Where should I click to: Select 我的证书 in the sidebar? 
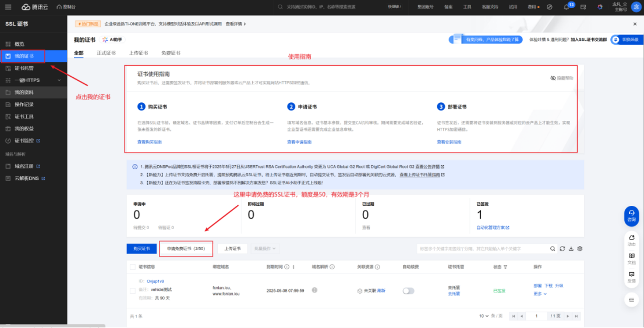[34, 56]
